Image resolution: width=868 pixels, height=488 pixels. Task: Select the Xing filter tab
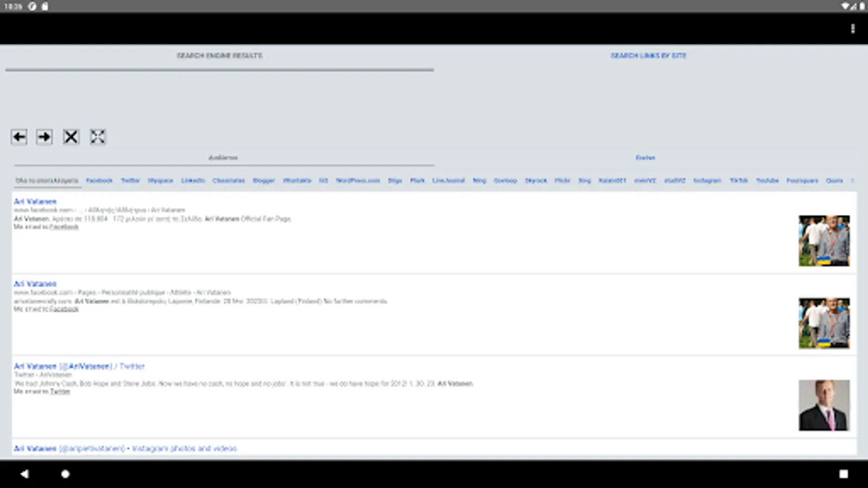584,181
